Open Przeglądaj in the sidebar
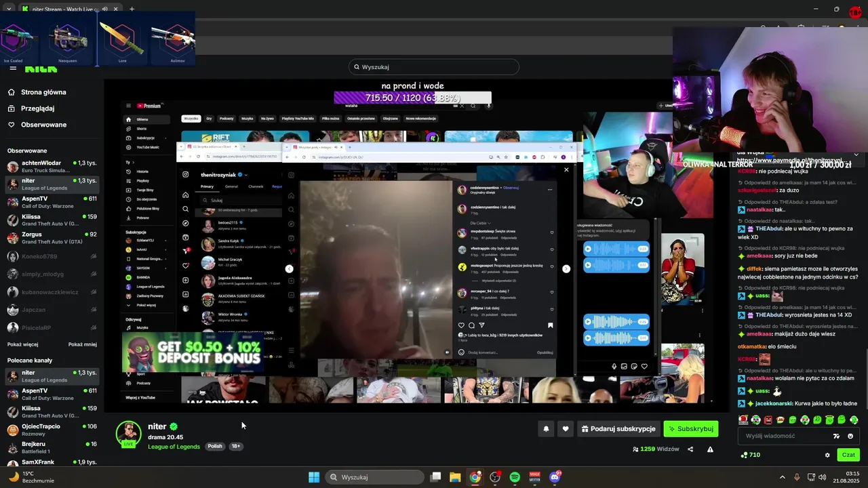868x488 pixels. [x=37, y=108]
